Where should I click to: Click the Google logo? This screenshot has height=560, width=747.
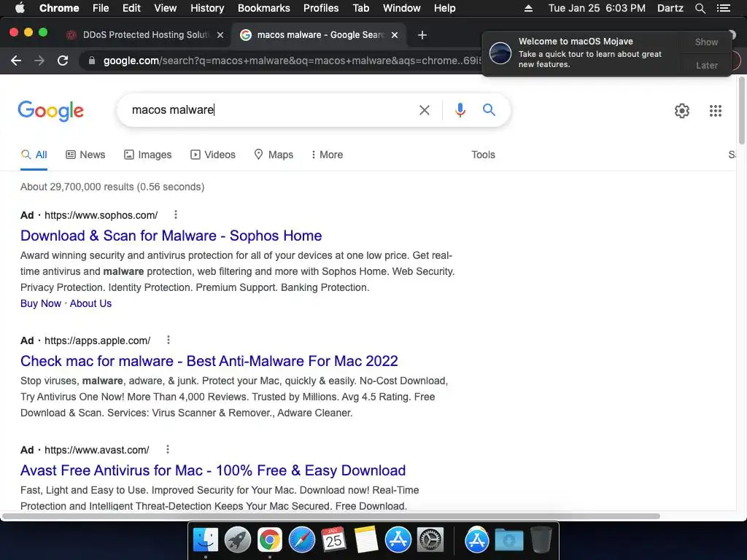point(51,111)
